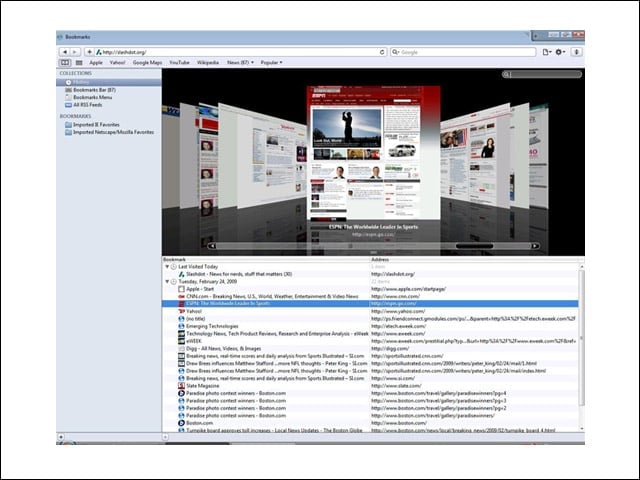The width and height of the screenshot is (640, 480).
Task: Click plus button below Collections sidebar
Action: 60,437
